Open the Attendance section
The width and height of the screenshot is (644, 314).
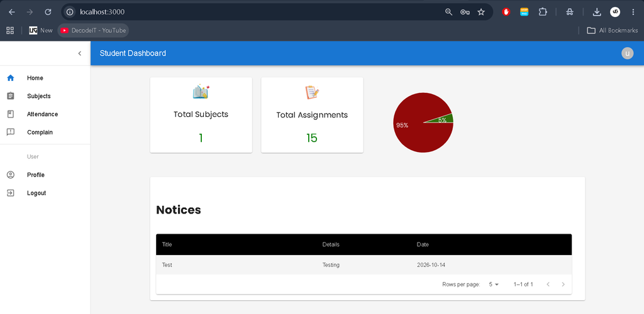pos(45,114)
